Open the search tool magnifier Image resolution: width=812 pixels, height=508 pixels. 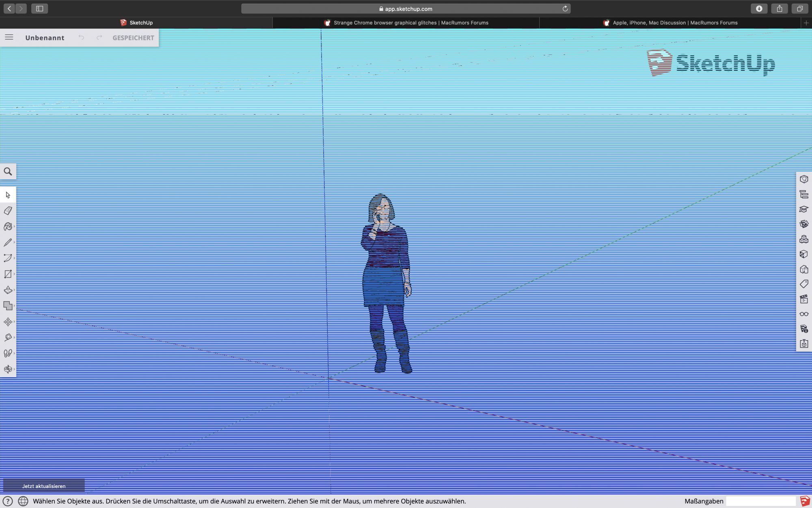coord(8,172)
